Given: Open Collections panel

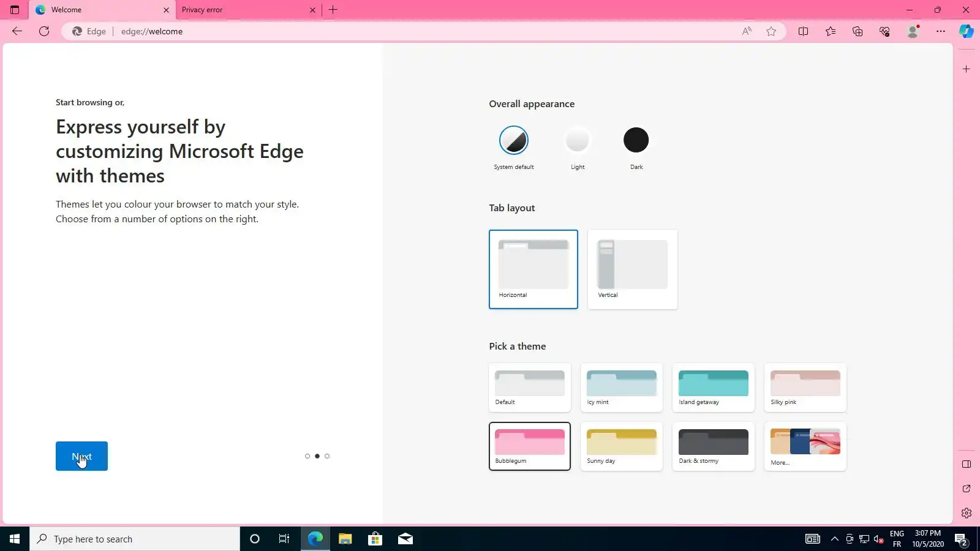Looking at the screenshot, I should (858, 31).
